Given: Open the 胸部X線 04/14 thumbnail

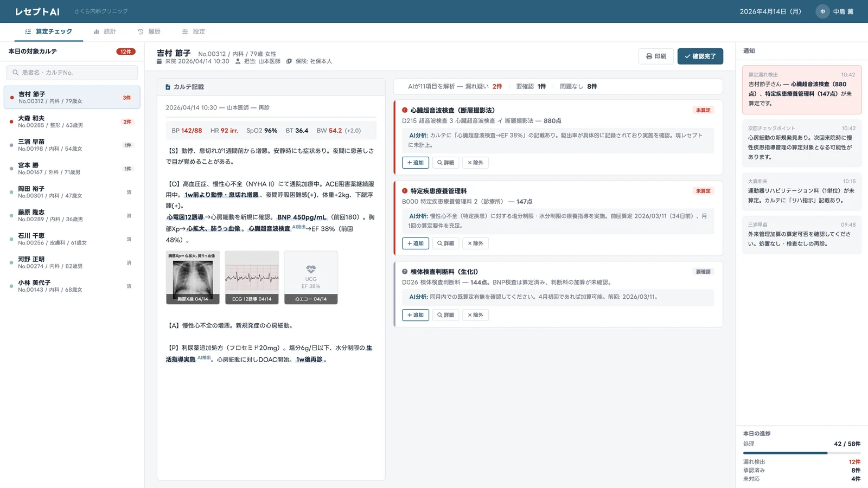Looking at the screenshot, I should coord(193,277).
